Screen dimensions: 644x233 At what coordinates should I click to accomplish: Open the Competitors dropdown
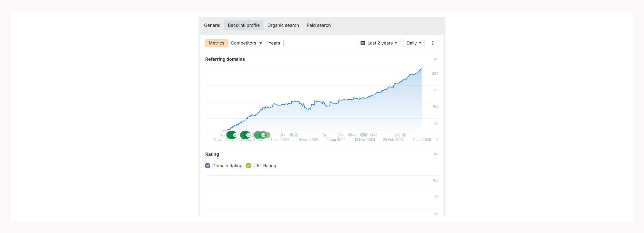tap(246, 43)
